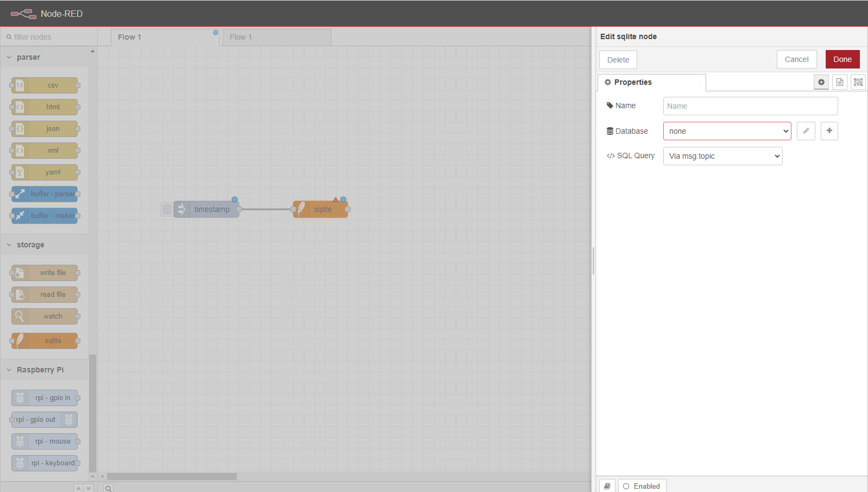Select the write file node
Screen dimensions: 868x492
tap(45, 273)
